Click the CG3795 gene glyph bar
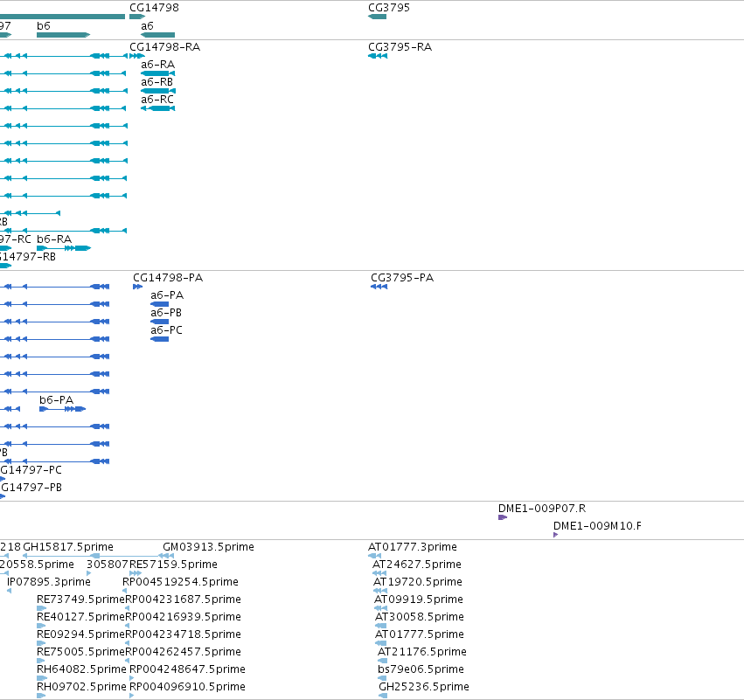The image size is (744, 700). [x=377, y=17]
